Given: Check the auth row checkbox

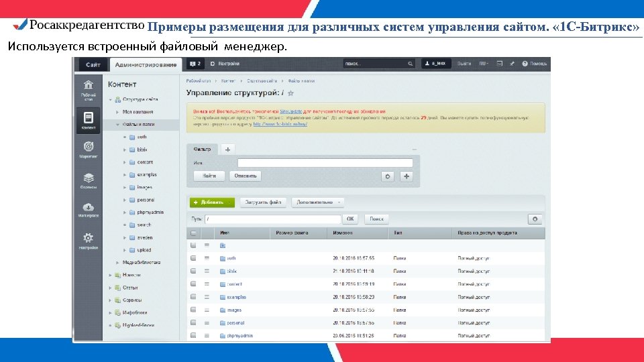Looking at the screenshot, I should (x=193, y=258).
